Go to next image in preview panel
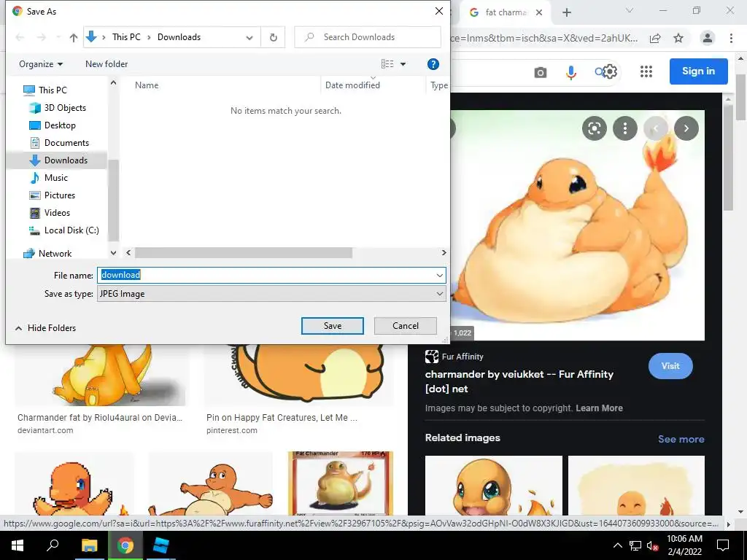Viewport: 747px width, 560px height. [686, 128]
